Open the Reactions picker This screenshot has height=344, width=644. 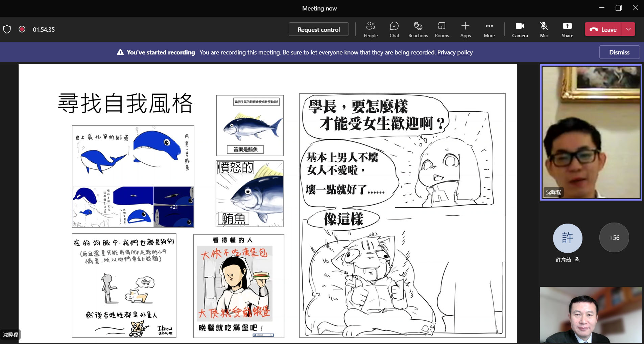coord(418,29)
